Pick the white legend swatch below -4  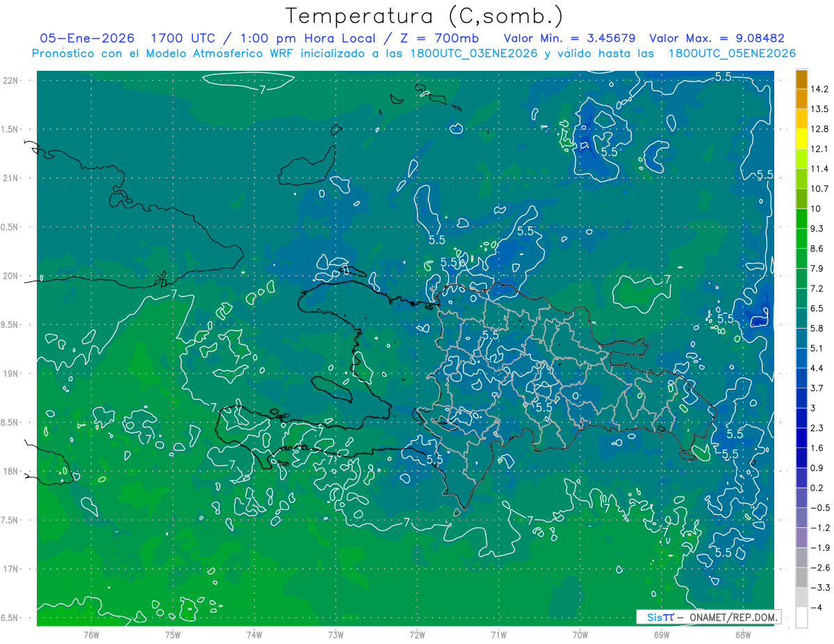[801, 618]
